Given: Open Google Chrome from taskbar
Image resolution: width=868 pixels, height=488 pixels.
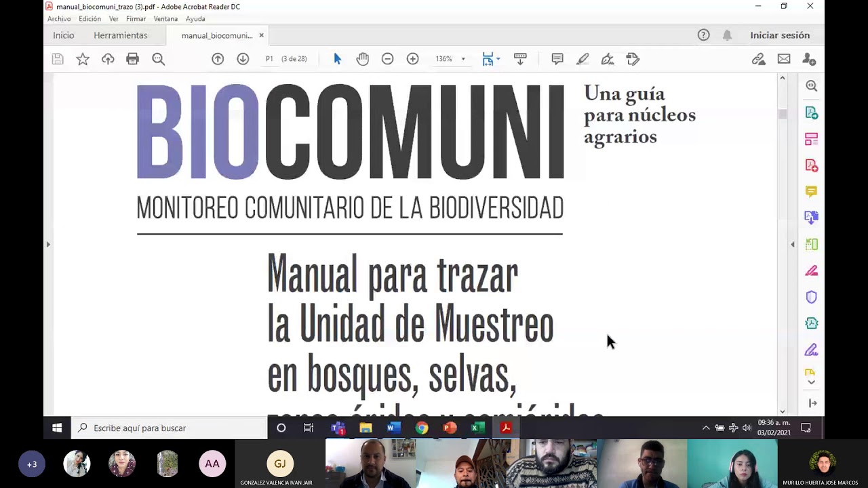Looking at the screenshot, I should point(422,428).
